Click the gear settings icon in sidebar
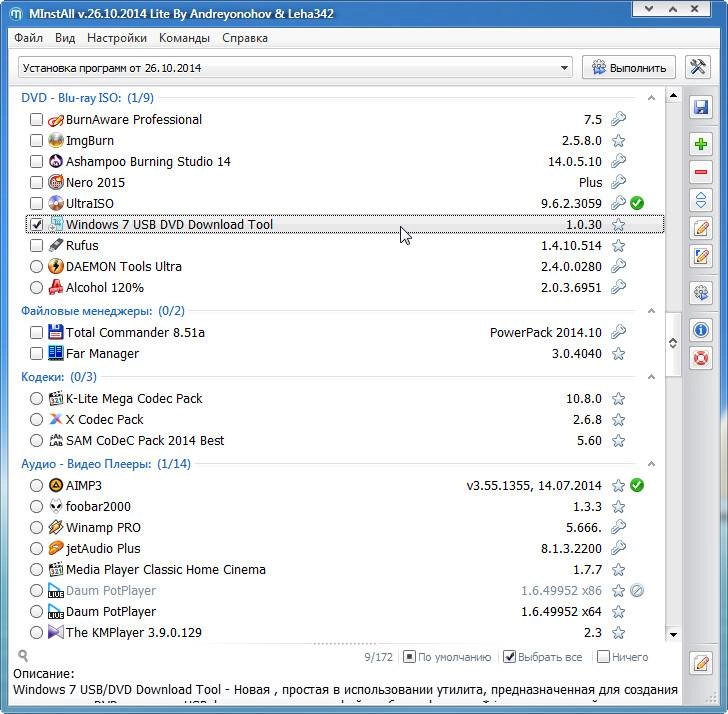The width and height of the screenshot is (728, 714). 701,293
